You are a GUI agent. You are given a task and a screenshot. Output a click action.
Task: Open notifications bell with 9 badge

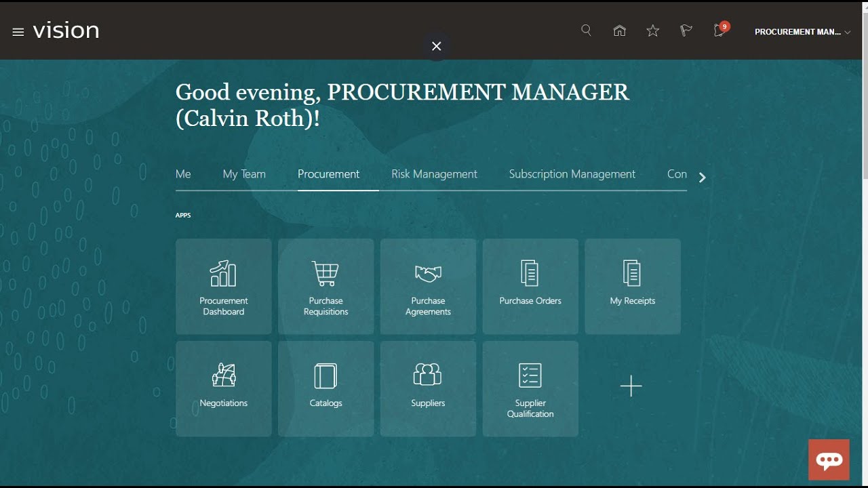coord(720,30)
